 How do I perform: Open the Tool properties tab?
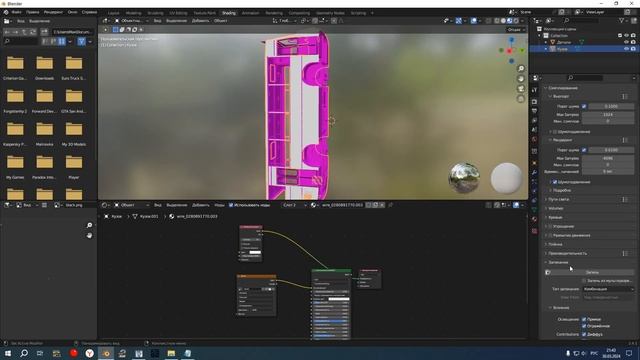(x=535, y=90)
